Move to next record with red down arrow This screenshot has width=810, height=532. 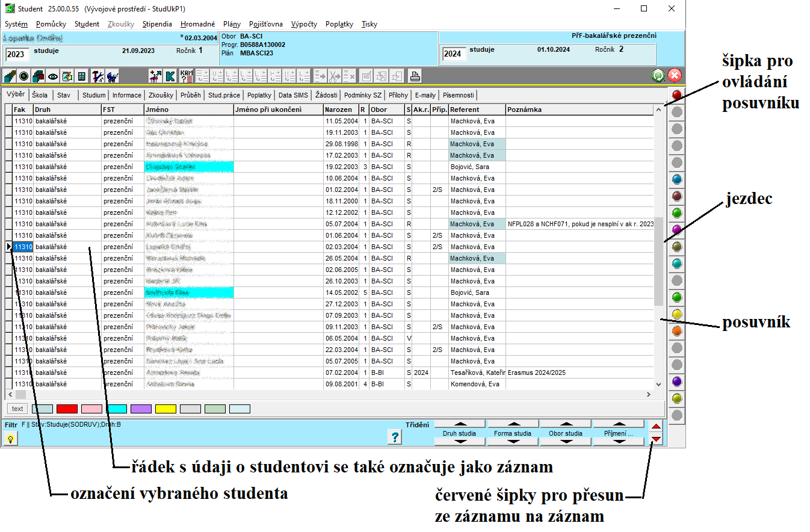(657, 440)
